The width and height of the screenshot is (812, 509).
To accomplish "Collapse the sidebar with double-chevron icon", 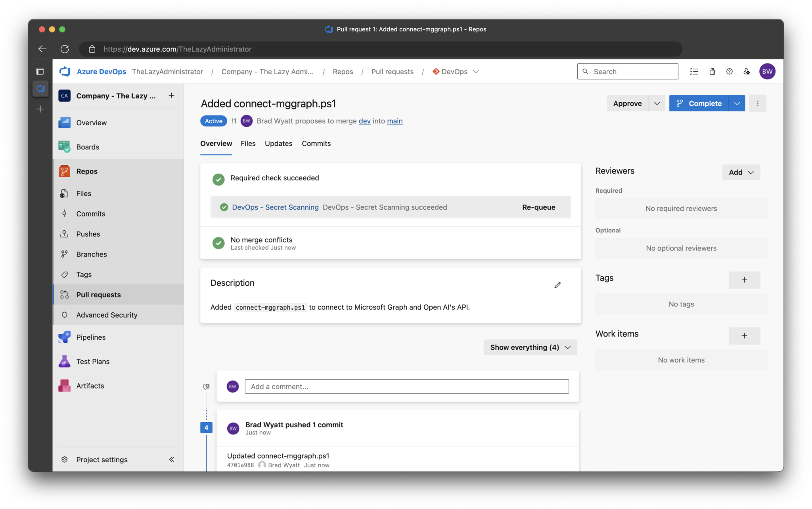I will tap(172, 459).
